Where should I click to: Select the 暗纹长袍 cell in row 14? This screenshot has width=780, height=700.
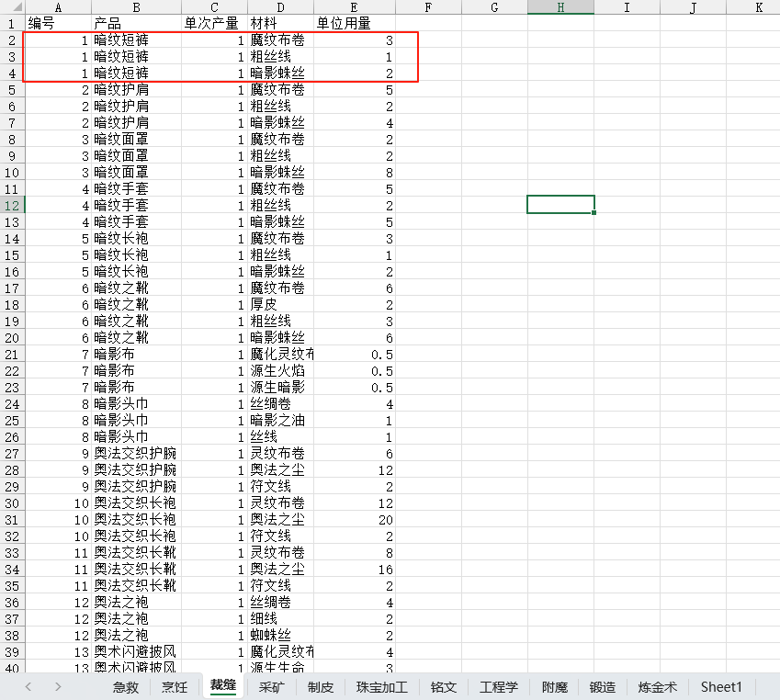(136, 239)
